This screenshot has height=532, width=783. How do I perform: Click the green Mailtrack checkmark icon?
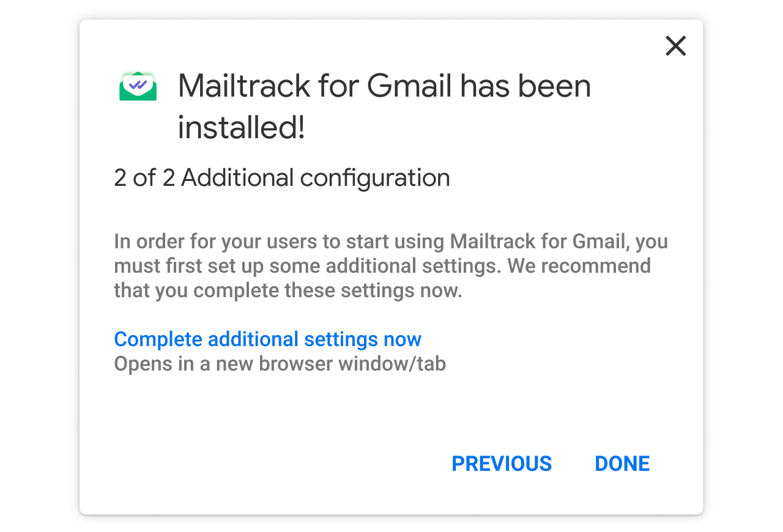point(138,86)
